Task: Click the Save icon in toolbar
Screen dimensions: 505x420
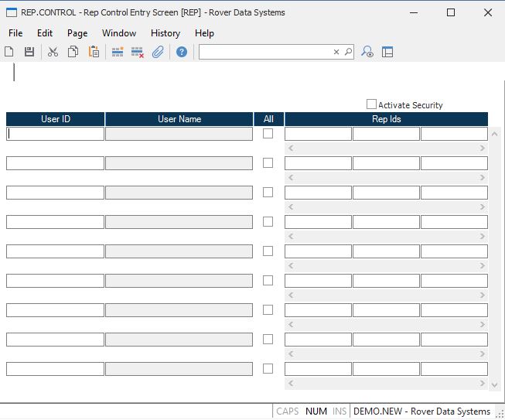Action: pyautogui.click(x=29, y=52)
